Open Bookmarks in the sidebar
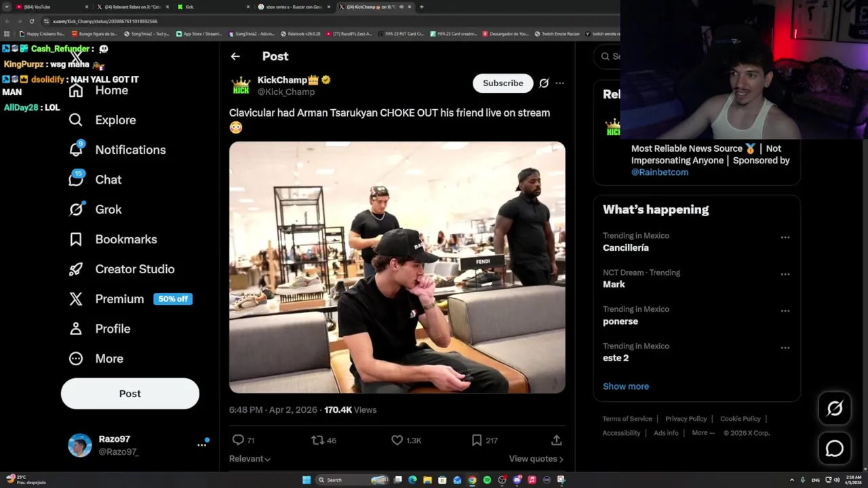 pyautogui.click(x=113, y=239)
